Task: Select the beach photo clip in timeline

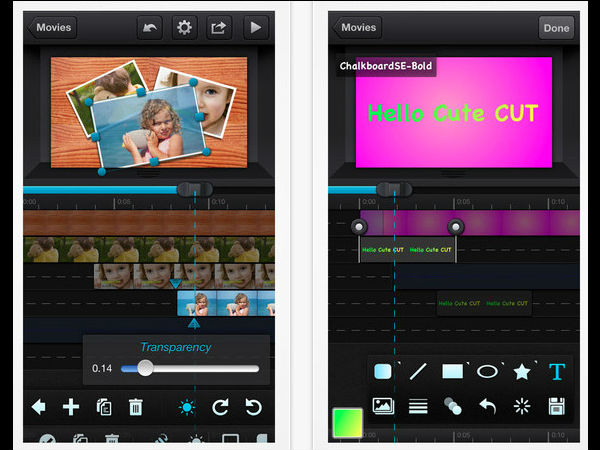Action: click(x=225, y=303)
